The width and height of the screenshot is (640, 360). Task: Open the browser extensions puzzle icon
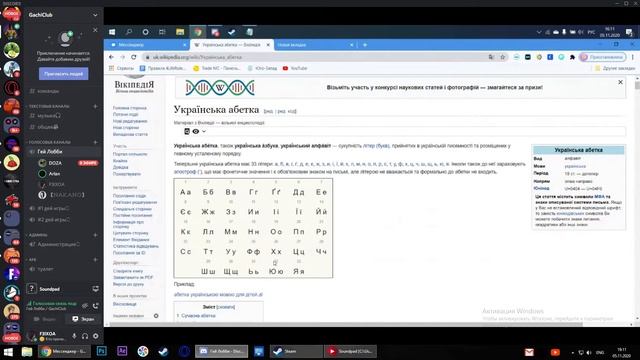pos(572,57)
